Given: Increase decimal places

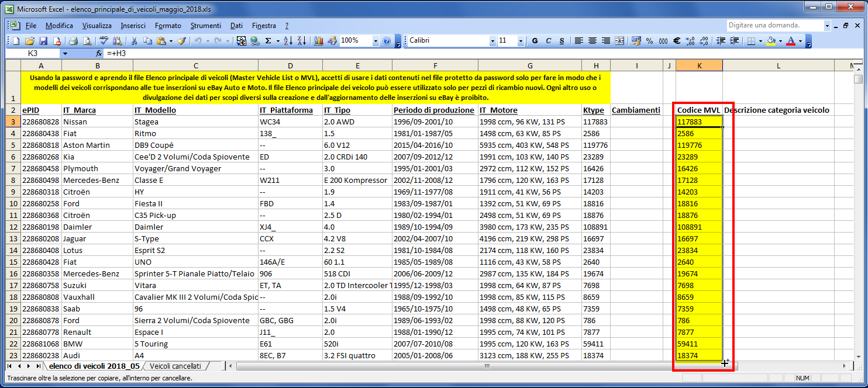Looking at the screenshot, I should (690, 41).
